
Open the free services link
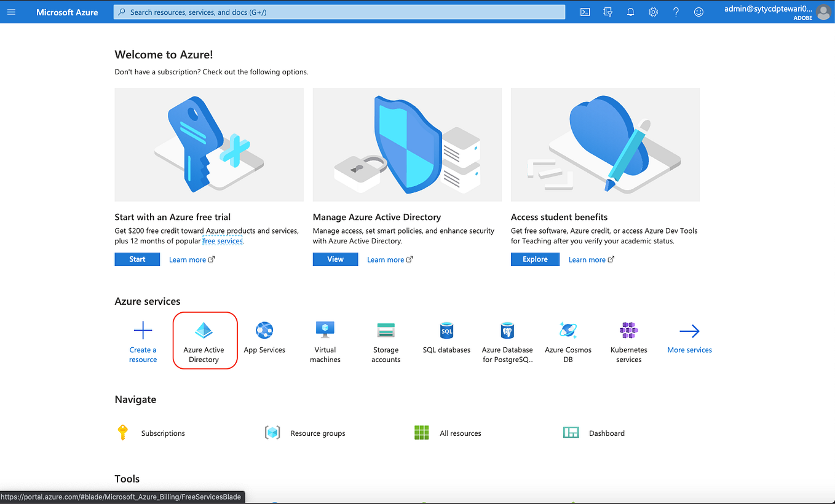coord(223,241)
